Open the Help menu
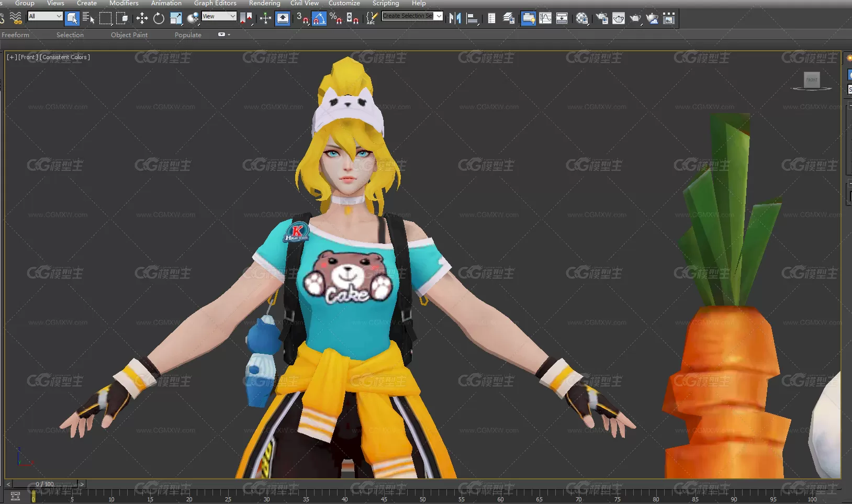 point(419,3)
